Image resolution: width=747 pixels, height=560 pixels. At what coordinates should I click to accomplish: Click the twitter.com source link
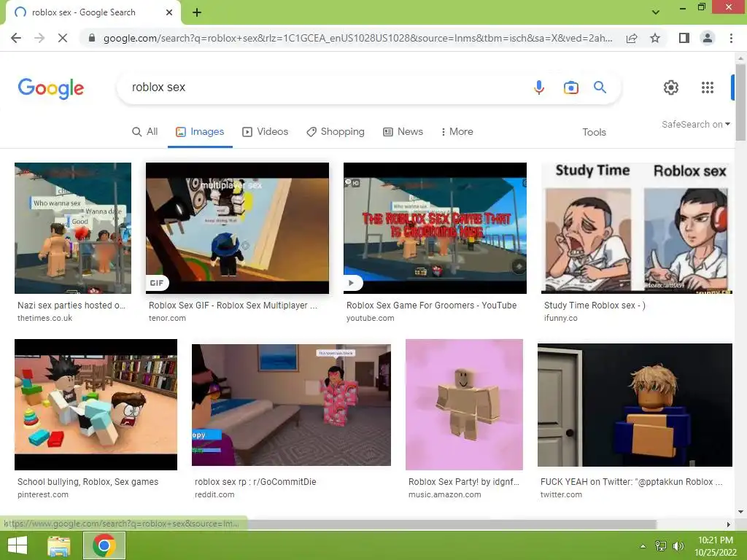[561, 495]
